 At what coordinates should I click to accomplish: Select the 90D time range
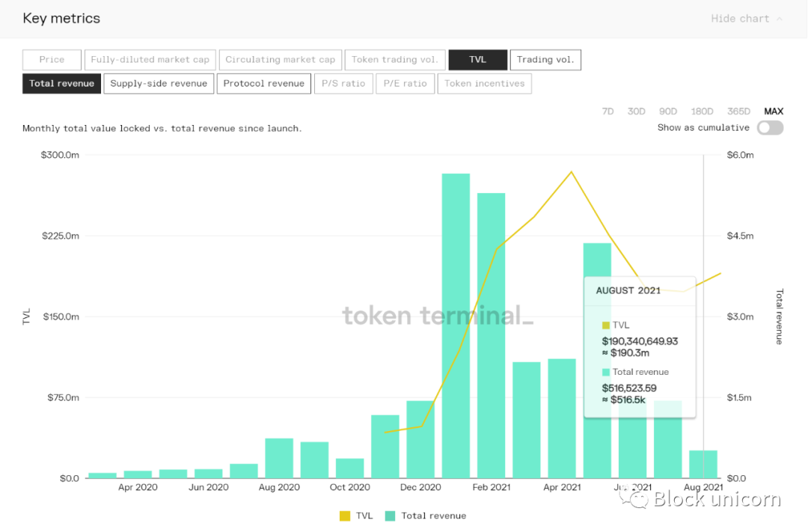[667, 111]
